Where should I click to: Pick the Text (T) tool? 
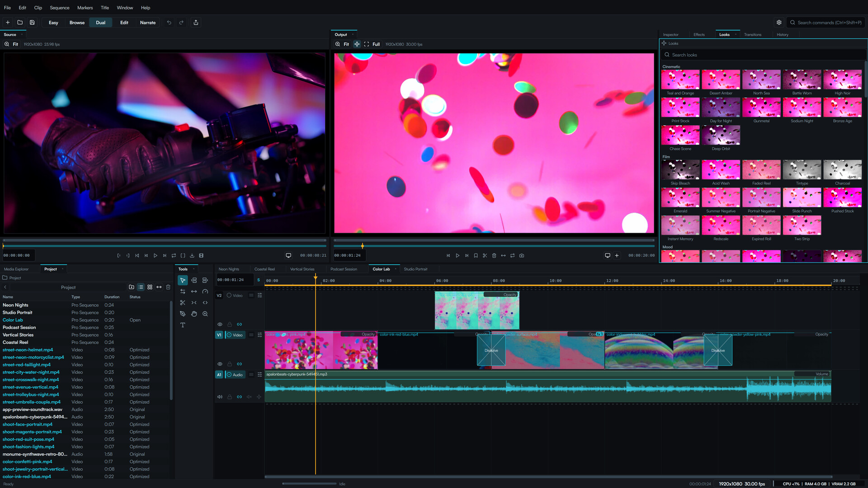[183, 325]
